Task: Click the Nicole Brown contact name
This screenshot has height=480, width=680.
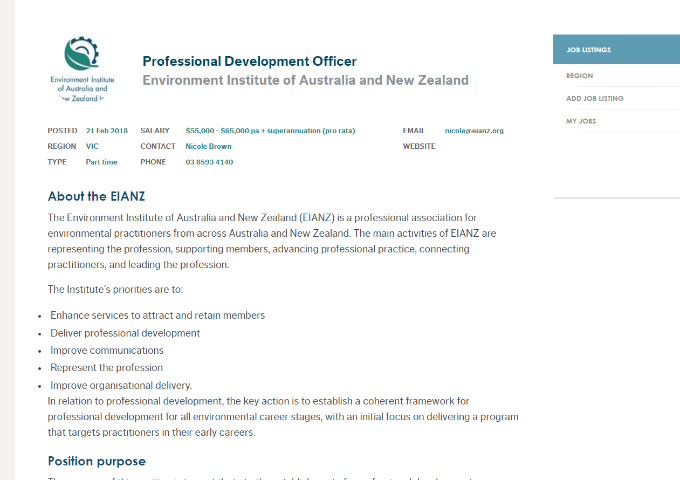Action: tap(208, 146)
